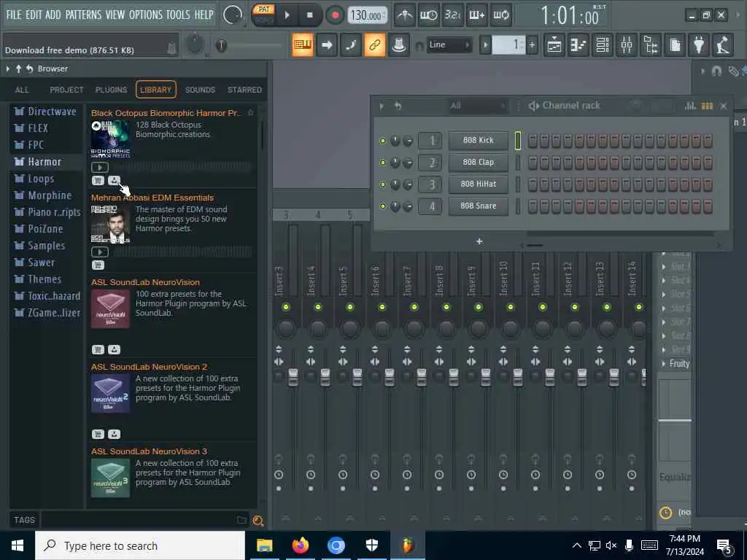Play preview of Black Octopus pack
Image resolution: width=747 pixels, height=560 pixels.
(x=99, y=167)
